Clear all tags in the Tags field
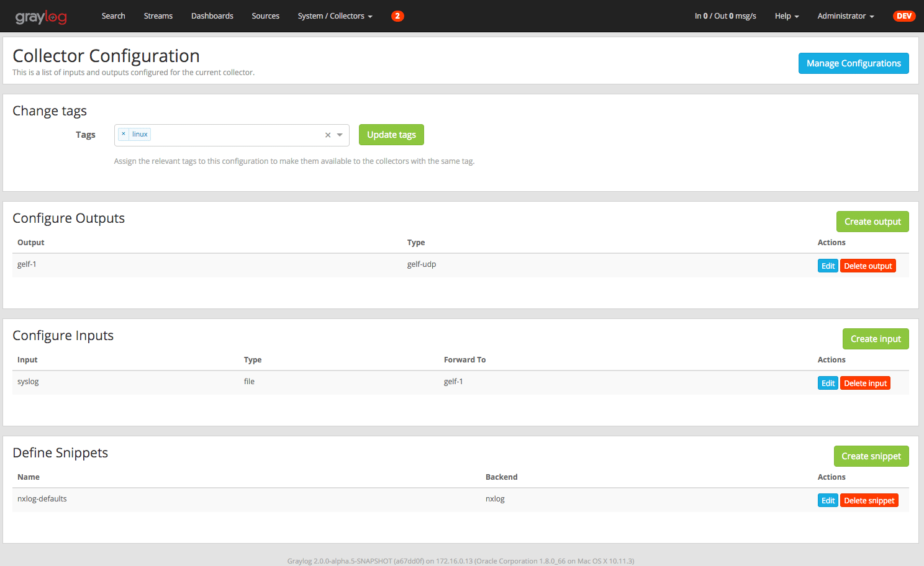Image resolution: width=924 pixels, height=566 pixels. [x=328, y=135]
